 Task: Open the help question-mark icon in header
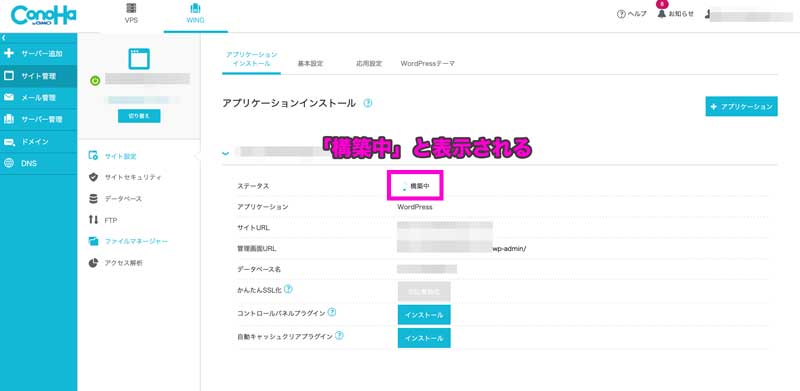pyautogui.click(x=621, y=14)
